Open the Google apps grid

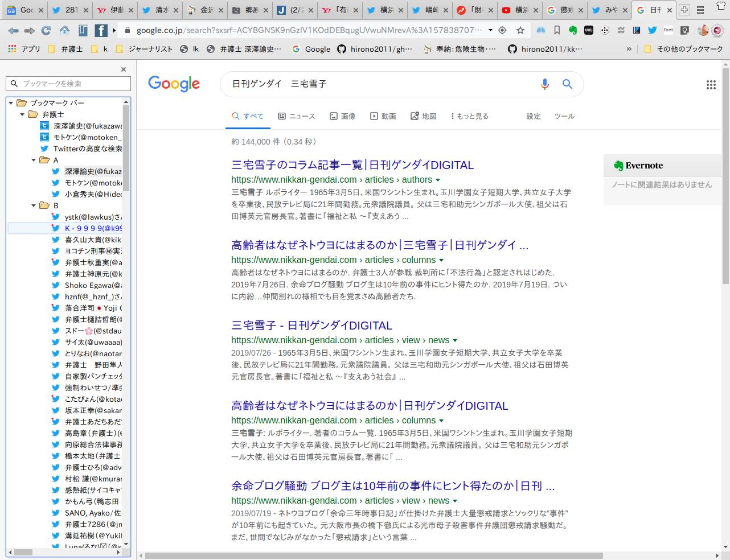(x=711, y=85)
